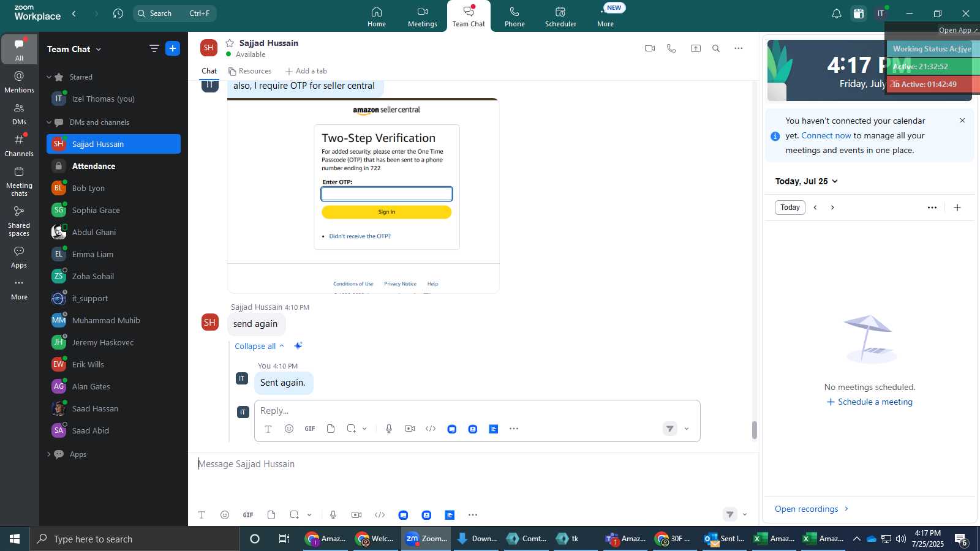Open the AI Companion sparkle icon in thread
This screenshot has width=980, height=551.
click(x=298, y=346)
